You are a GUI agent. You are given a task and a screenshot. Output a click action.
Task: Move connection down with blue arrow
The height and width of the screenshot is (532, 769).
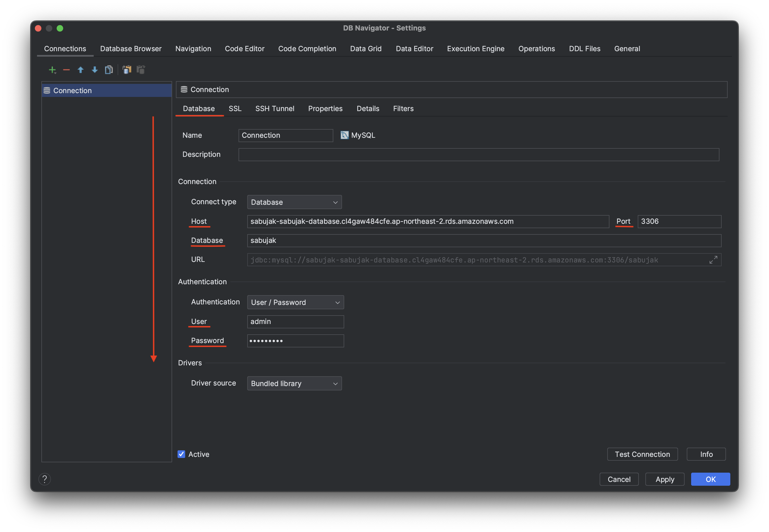pos(95,70)
